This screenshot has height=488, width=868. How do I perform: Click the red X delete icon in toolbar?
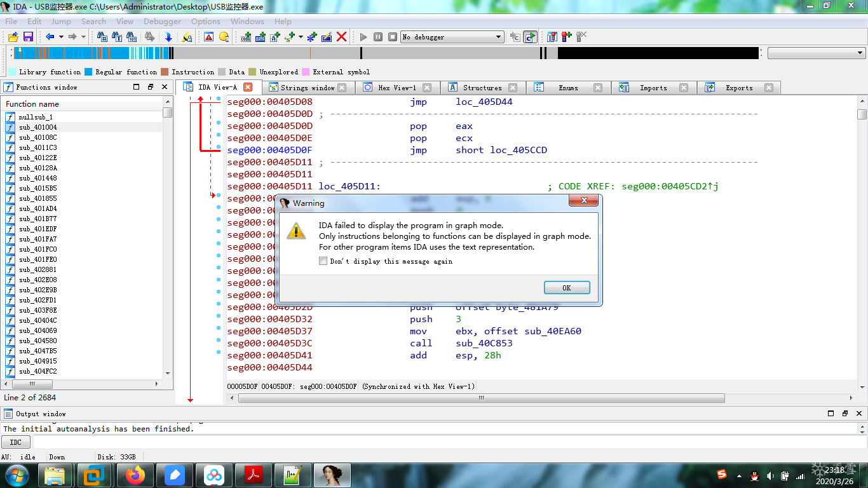coord(341,37)
